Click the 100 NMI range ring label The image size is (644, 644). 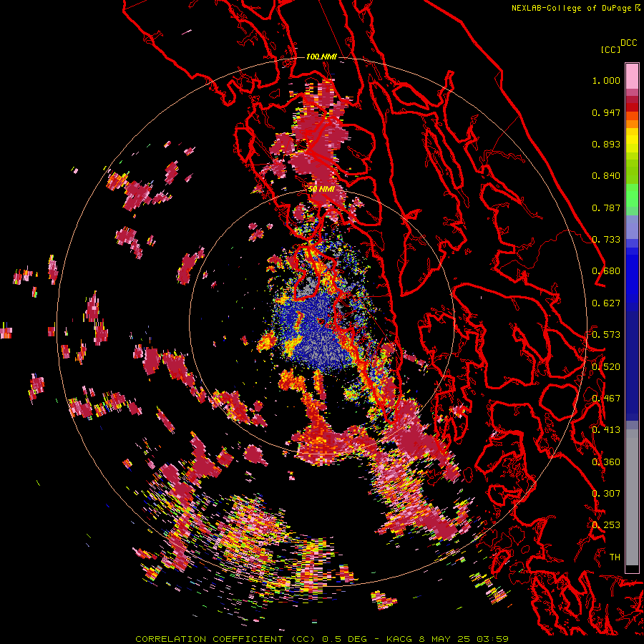[321, 57]
